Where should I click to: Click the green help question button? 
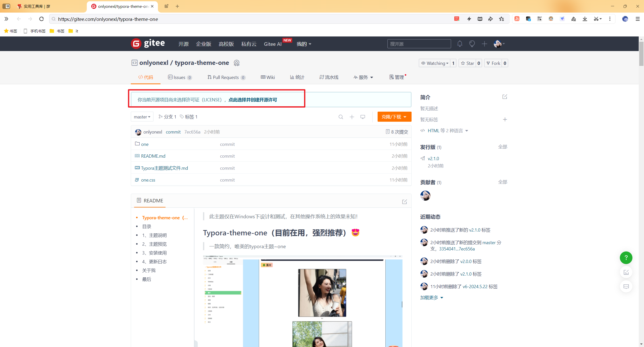pyautogui.click(x=626, y=258)
